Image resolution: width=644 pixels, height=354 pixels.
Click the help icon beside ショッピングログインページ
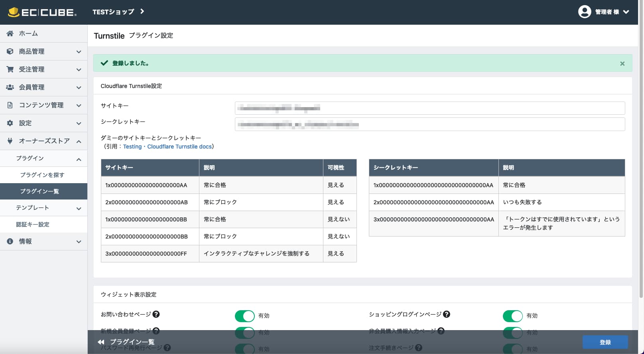click(x=447, y=314)
